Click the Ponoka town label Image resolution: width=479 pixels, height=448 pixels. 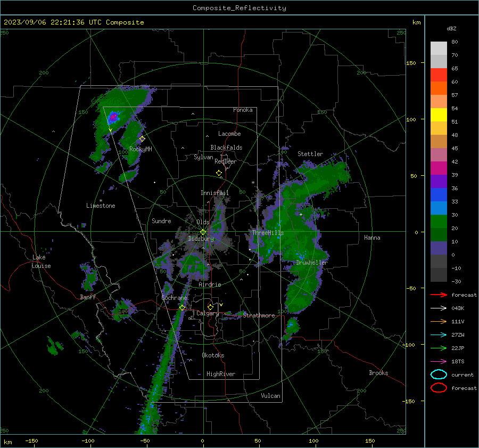click(x=243, y=110)
